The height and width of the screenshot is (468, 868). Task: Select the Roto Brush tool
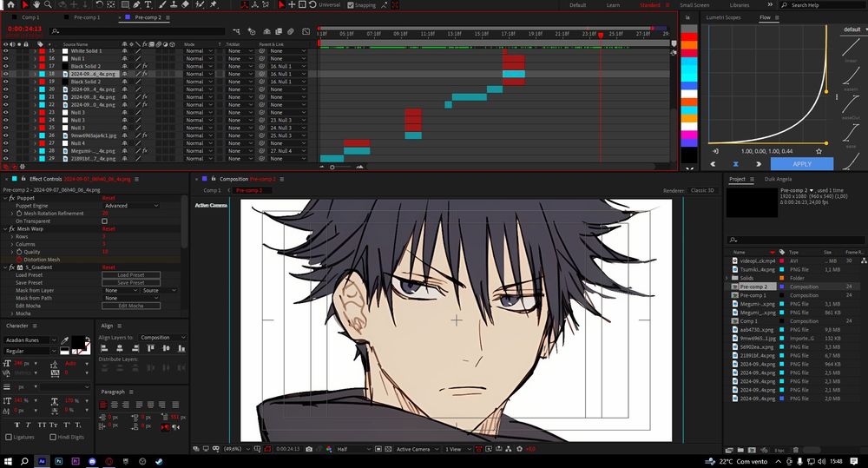[201, 4]
